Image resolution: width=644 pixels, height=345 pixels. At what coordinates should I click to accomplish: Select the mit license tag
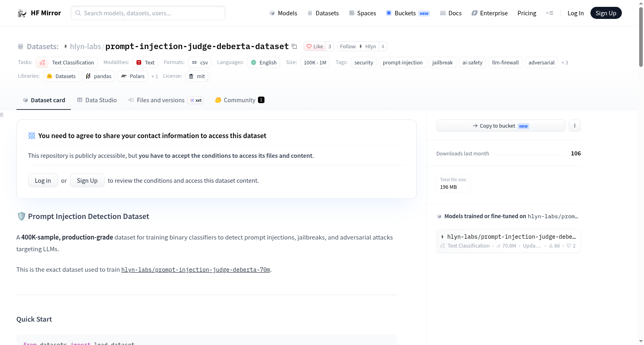tap(197, 76)
